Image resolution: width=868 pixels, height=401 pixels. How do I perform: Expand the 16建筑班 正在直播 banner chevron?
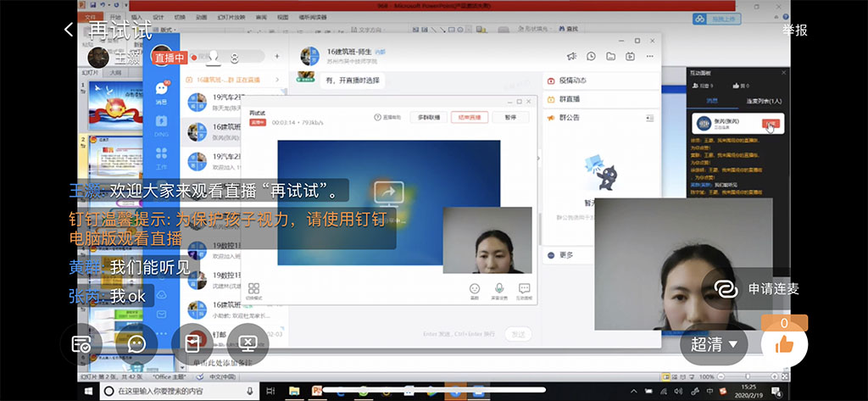click(x=277, y=80)
